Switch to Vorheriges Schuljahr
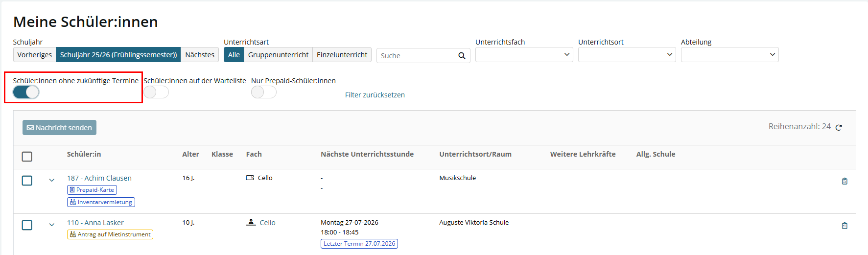 coord(34,55)
